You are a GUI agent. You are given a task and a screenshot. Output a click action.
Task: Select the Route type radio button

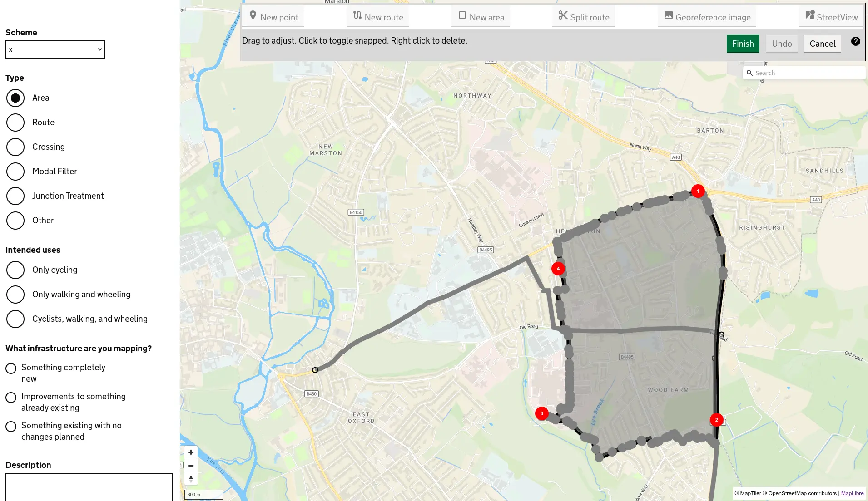pos(15,123)
